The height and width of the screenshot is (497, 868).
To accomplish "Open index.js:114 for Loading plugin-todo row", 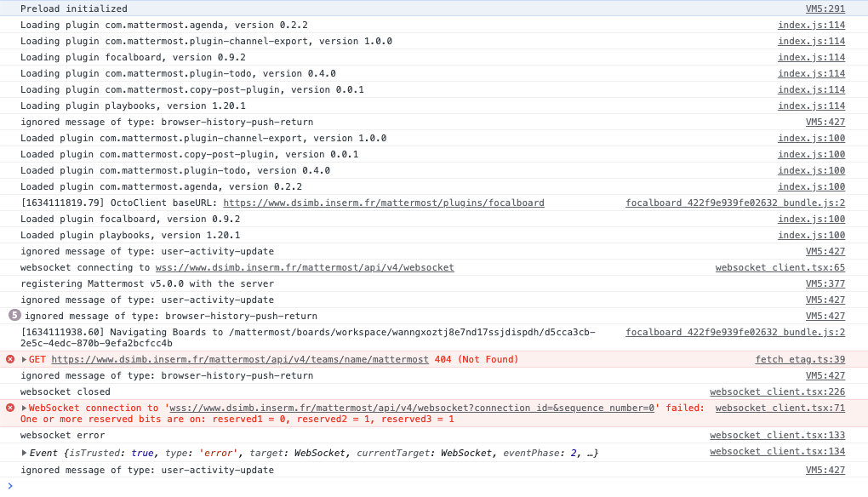I will (x=811, y=73).
